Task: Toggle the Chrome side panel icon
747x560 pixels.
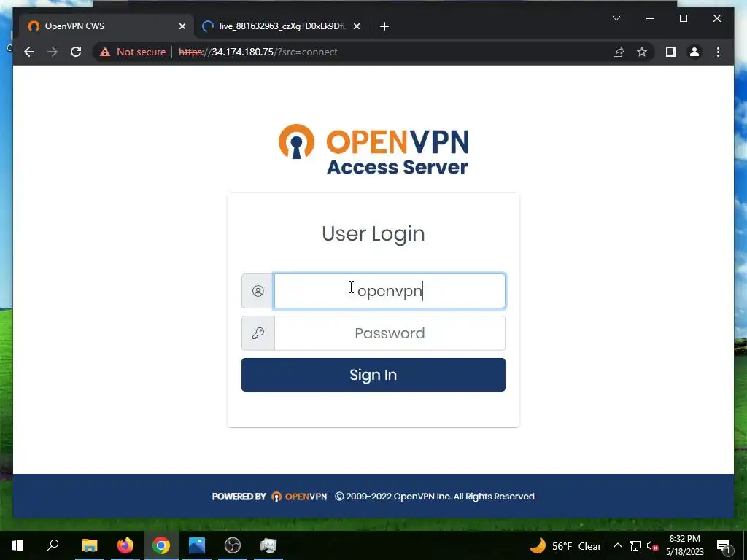Action: pyautogui.click(x=671, y=52)
